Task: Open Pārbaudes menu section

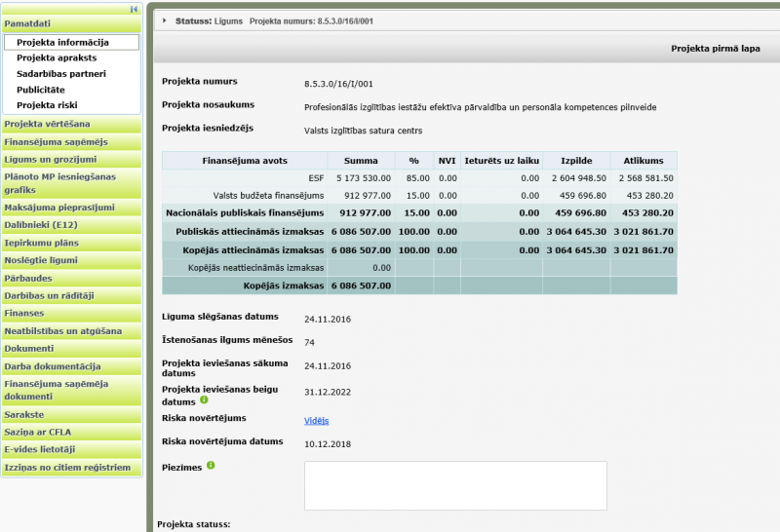Action: pyautogui.click(x=28, y=279)
